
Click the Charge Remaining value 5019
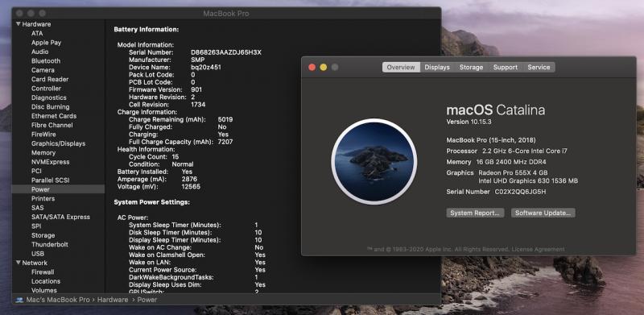coord(225,119)
